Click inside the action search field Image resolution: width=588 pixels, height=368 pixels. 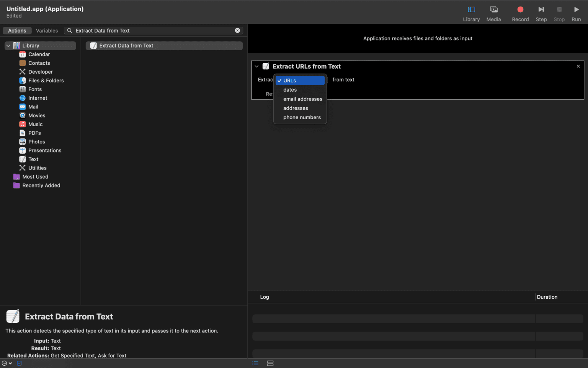[x=153, y=31]
